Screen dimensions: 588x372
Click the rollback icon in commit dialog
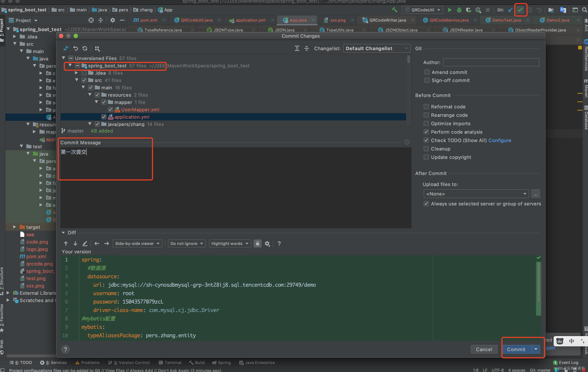click(75, 48)
